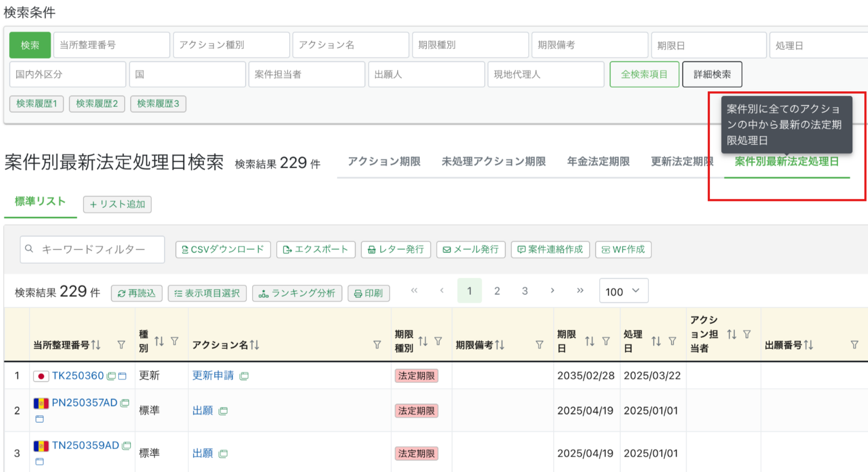The height and width of the screenshot is (472, 868).
Task: Sort by 期限備考 column
Action: 499,345
